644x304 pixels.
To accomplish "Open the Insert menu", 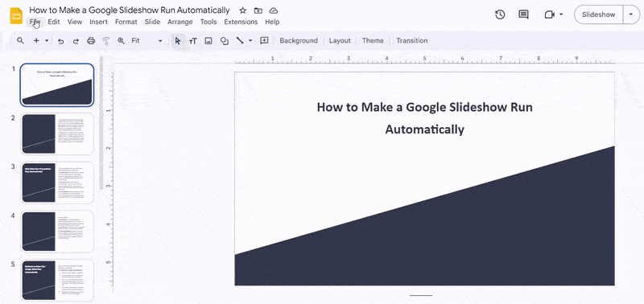I will (98, 22).
